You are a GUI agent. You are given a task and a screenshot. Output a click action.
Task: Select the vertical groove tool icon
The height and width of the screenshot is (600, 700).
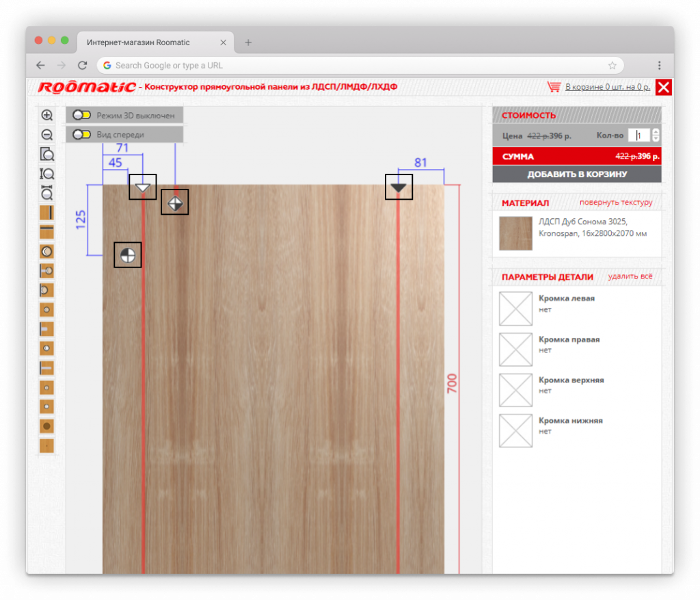pos(46,213)
